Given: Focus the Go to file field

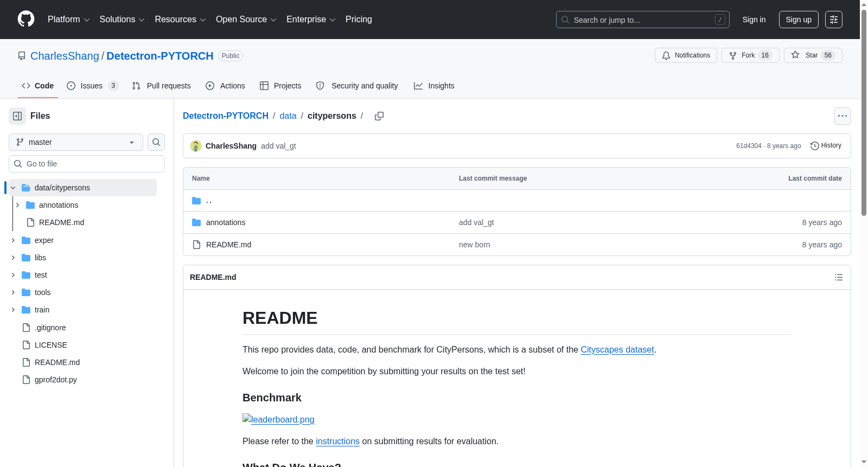Looking at the screenshot, I should (87, 164).
